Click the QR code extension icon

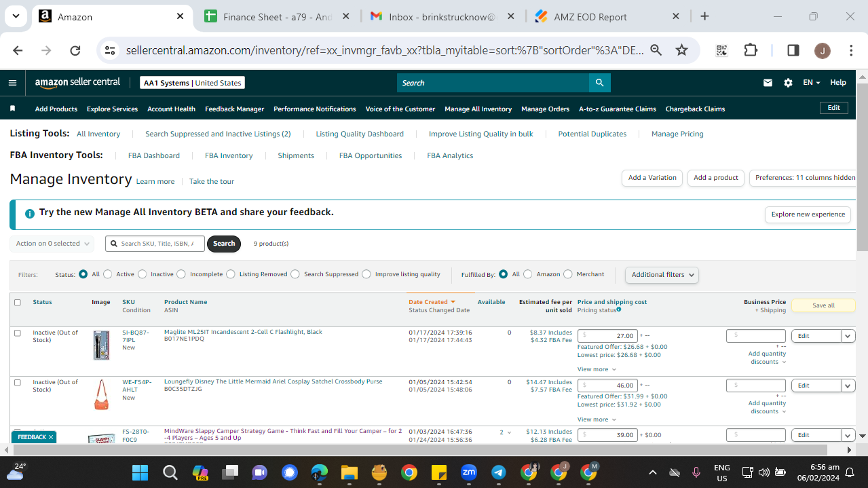(x=721, y=50)
